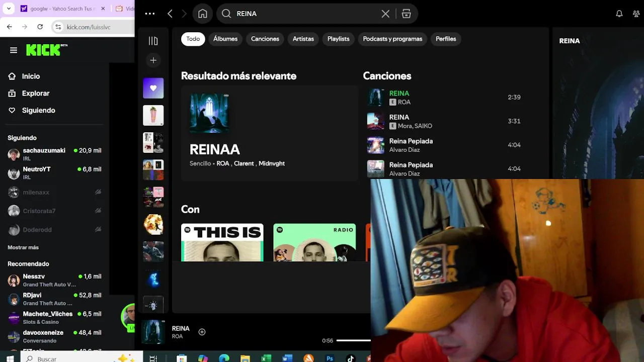Select the Álbumes filter chip
The width and height of the screenshot is (644, 362).
[x=225, y=39]
